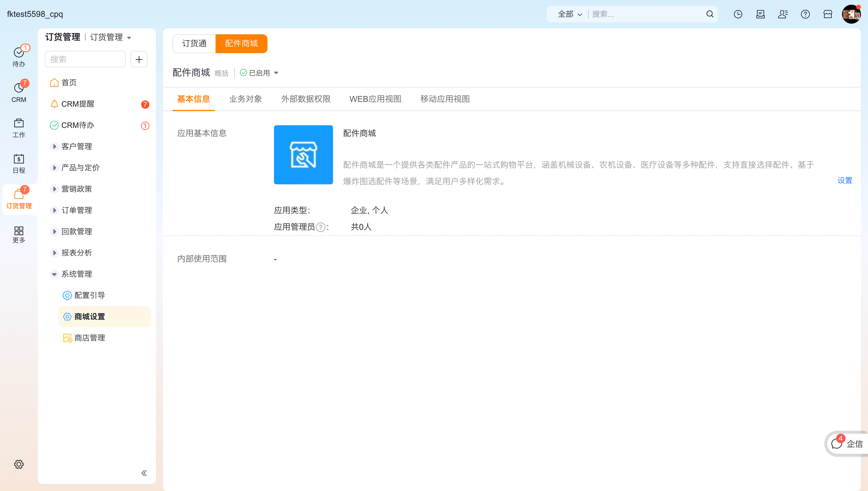Viewport: 868px width, 491px height.
Task: Click the plus button beside search box
Action: [x=139, y=59]
